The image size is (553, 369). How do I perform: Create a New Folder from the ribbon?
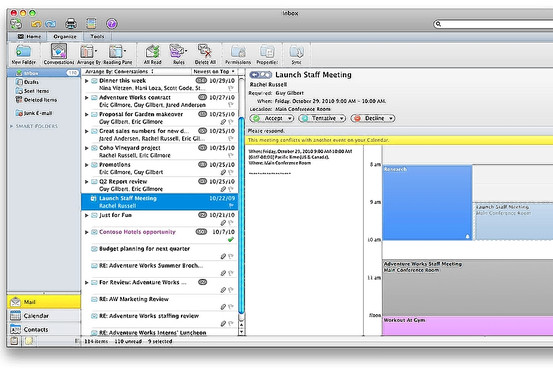(23, 54)
